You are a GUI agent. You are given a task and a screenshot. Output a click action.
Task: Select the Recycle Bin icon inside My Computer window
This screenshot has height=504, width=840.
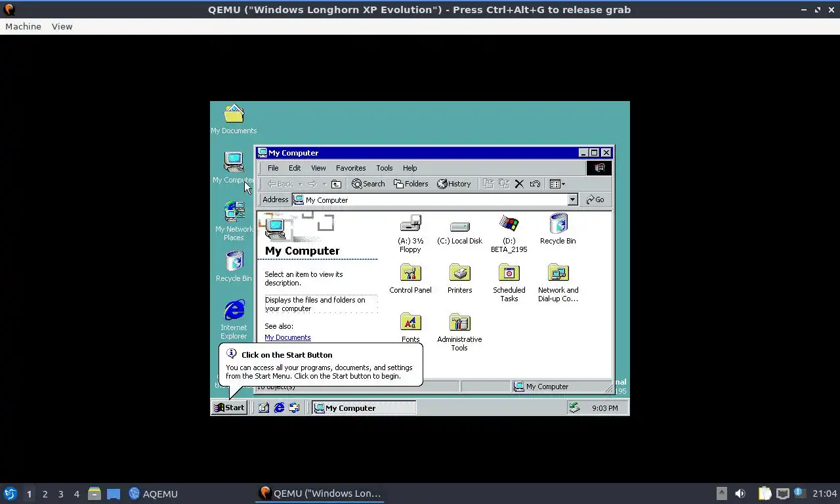click(558, 224)
